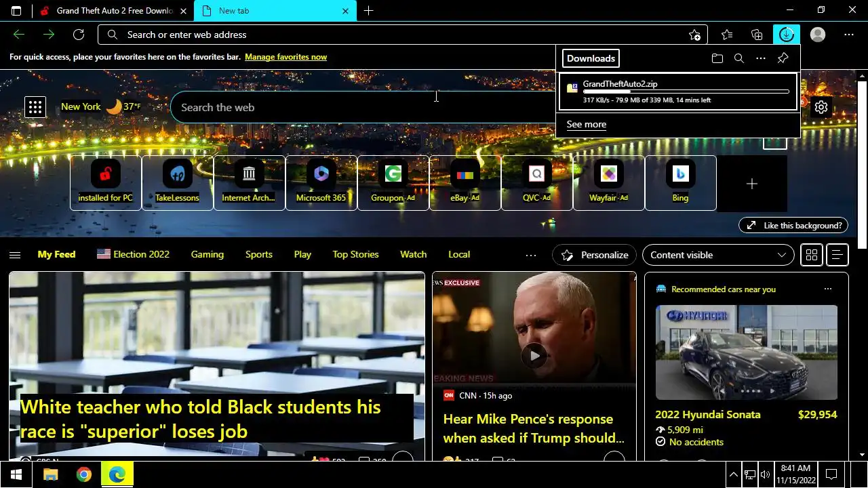Show hidden system tray icons chevron
Image resolution: width=868 pixels, height=488 pixels.
click(x=733, y=474)
